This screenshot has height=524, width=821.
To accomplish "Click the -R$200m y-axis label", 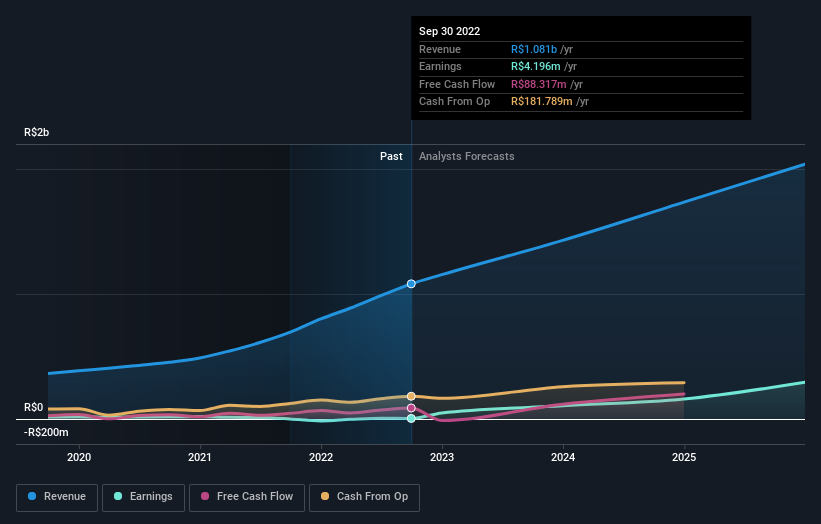I will (46, 432).
